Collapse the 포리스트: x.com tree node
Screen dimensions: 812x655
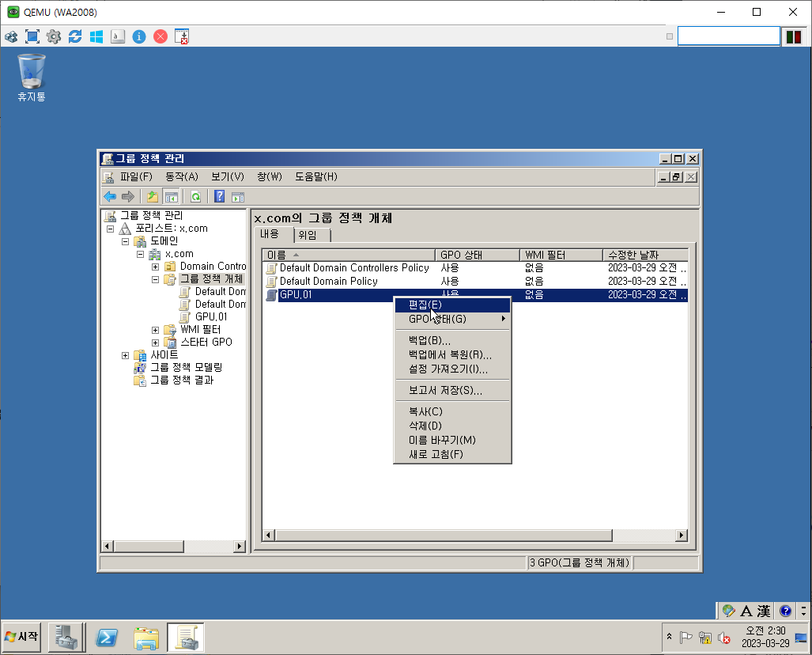(x=111, y=229)
